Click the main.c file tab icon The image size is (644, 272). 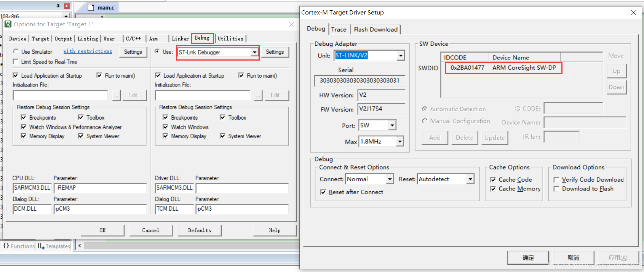click(91, 7)
